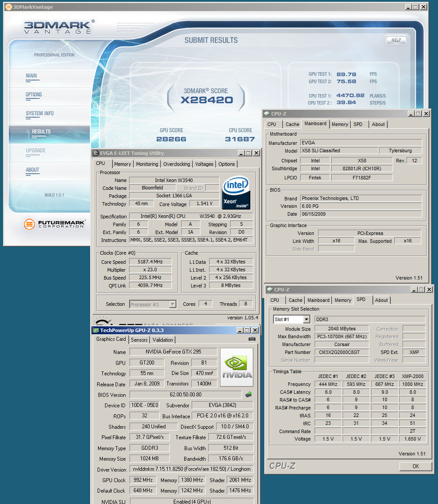Open Cache tab in CPU-Z Mainboard window

[292, 124]
